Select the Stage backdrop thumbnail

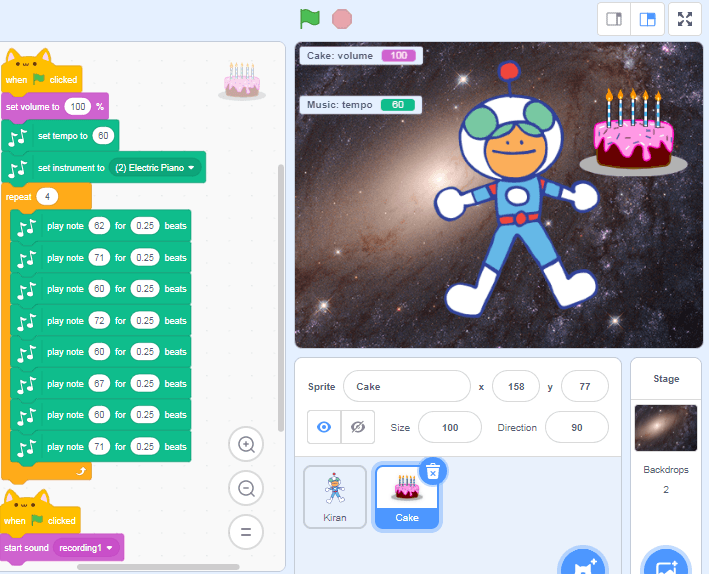pos(666,428)
